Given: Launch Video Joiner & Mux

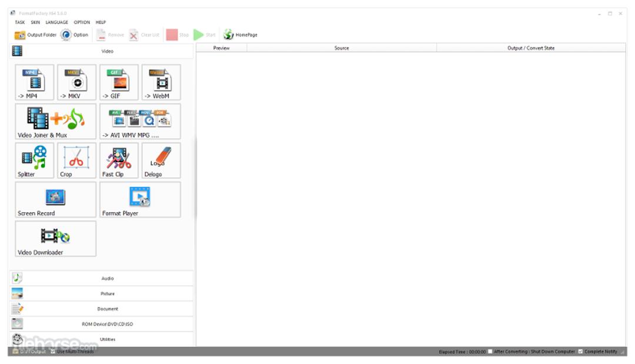Looking at the screenshot, I should [55, 121].
